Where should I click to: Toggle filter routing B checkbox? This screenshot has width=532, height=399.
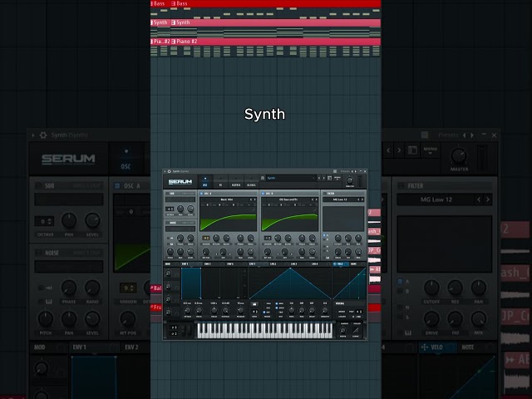(324, 239)
